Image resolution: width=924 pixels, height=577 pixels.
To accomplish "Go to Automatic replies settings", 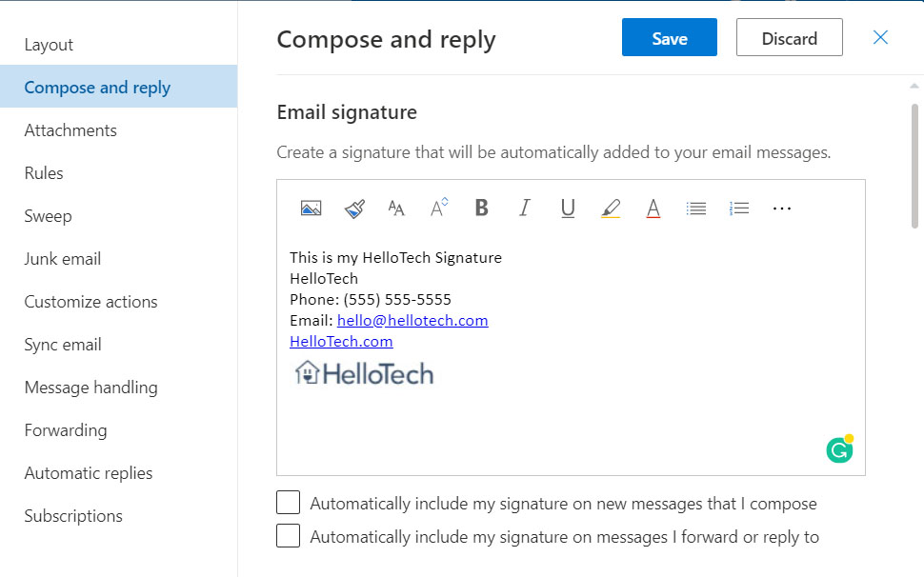I will pyautogui.click(x=89, y=473).
